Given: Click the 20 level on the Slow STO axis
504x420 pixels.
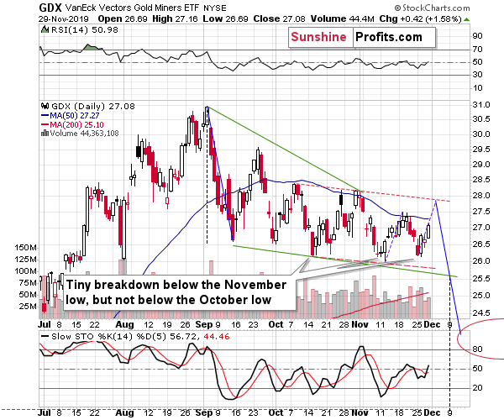Looking at the screenshot, I should [477, 388].
